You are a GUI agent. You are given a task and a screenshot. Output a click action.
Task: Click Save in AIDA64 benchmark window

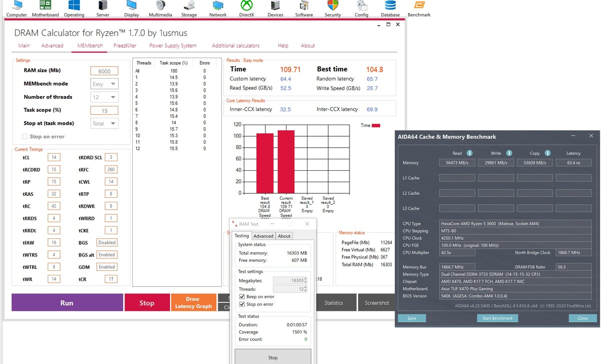(x=412, y=318)
